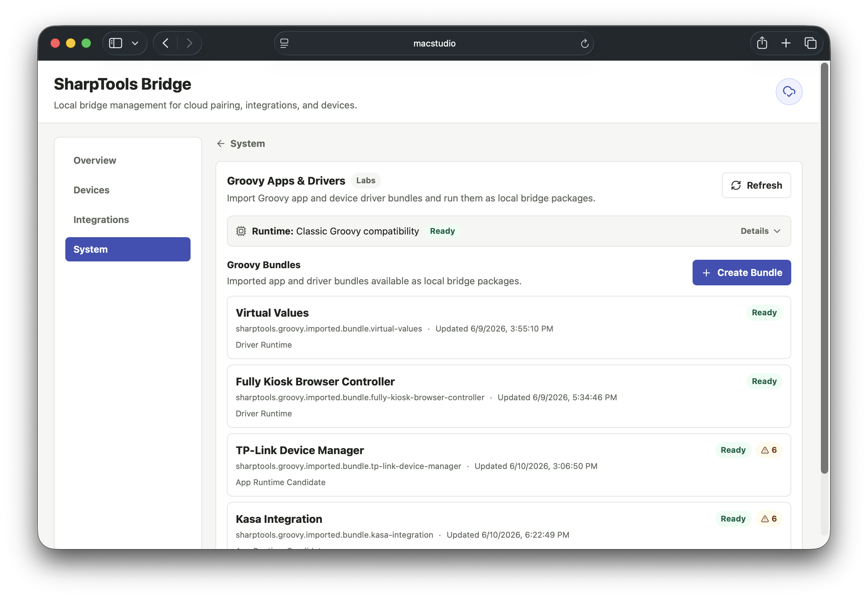
Task: Click the warning 6 badge on Kasa Integration
Action: pos(768,519)
